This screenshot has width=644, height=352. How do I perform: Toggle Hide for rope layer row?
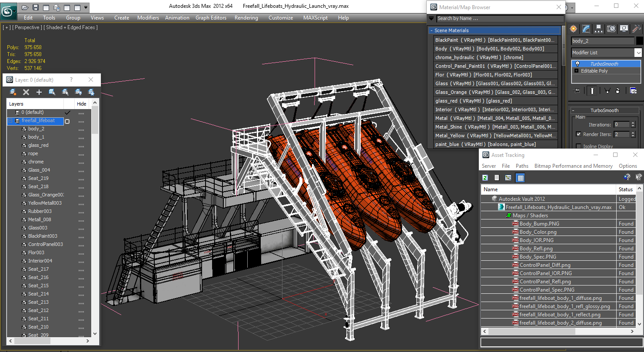[81, 154]
